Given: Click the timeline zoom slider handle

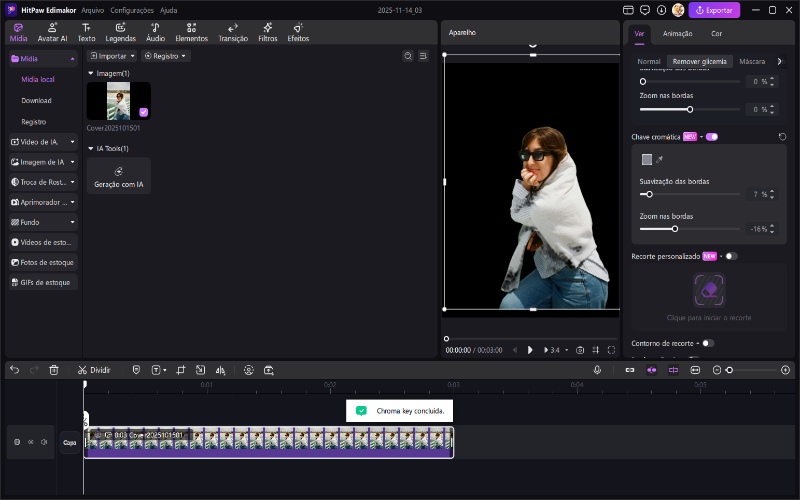Looking at the screenshot, I should pyautogui.click(x=729, y=370).
